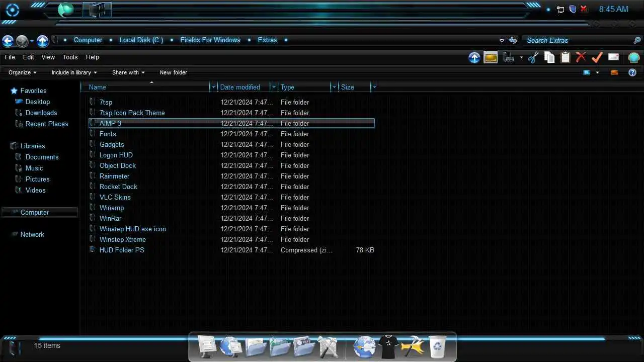Open dropdown arrow next to views toolbar icon
This screenshot has height=362, width=644.
click(x=521, y=58)
